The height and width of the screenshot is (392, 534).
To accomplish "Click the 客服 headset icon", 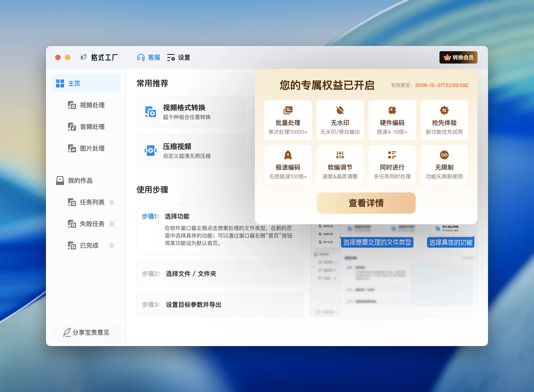I will coord(140,57).
